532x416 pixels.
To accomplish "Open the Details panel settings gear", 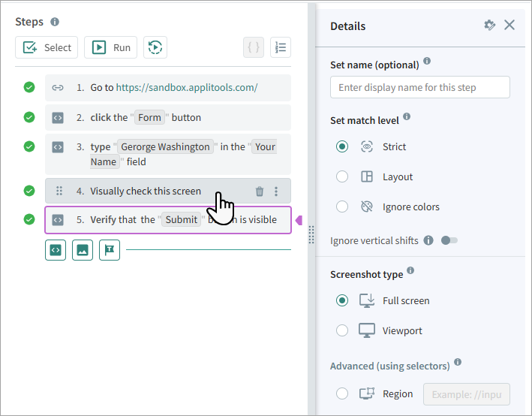I will [490, 26].
